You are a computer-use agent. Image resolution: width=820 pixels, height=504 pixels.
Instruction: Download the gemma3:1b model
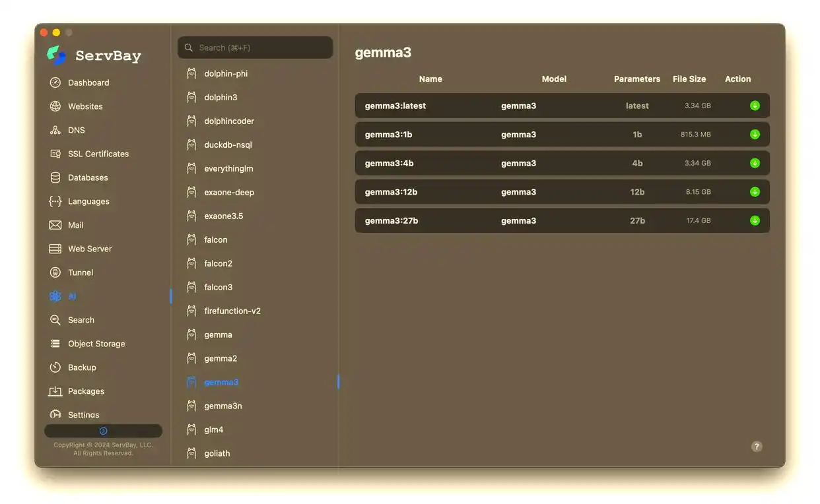(x=755, y=135)
